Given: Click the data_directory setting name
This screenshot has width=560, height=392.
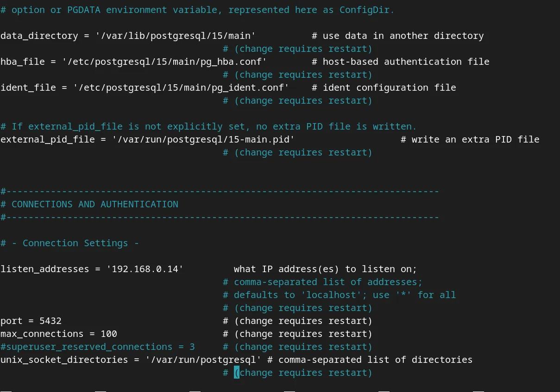Looking at the screenshot, I should tap(39, 36).
